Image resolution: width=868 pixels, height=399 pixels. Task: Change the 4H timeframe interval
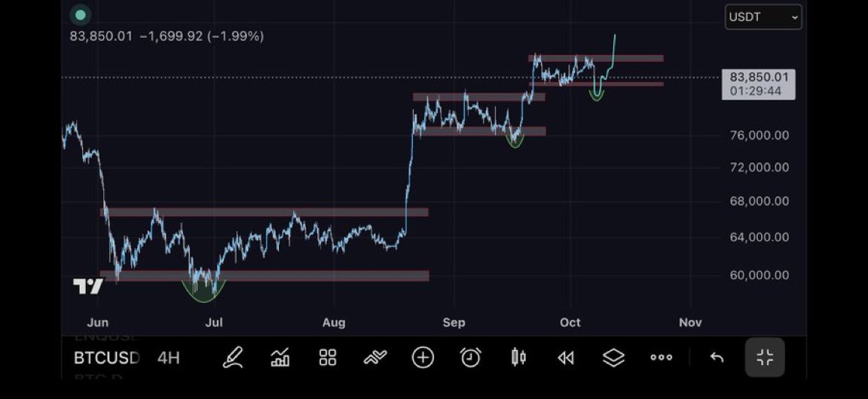point(168,358)
